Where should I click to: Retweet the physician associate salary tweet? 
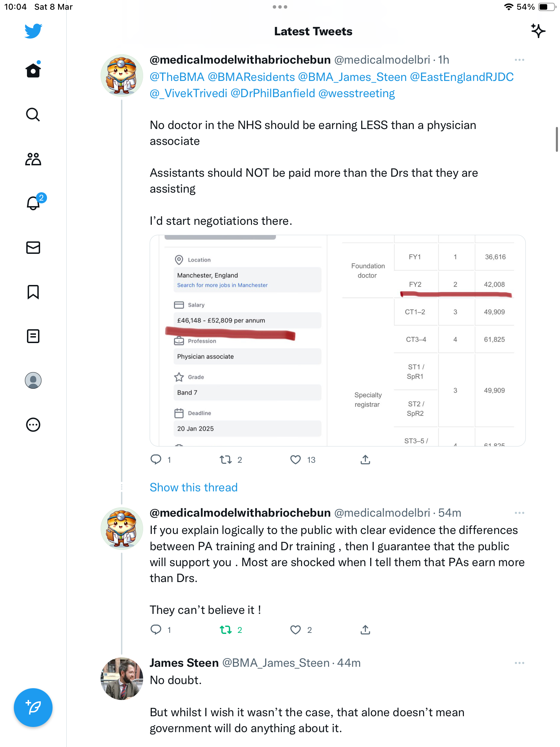point(226,460)
